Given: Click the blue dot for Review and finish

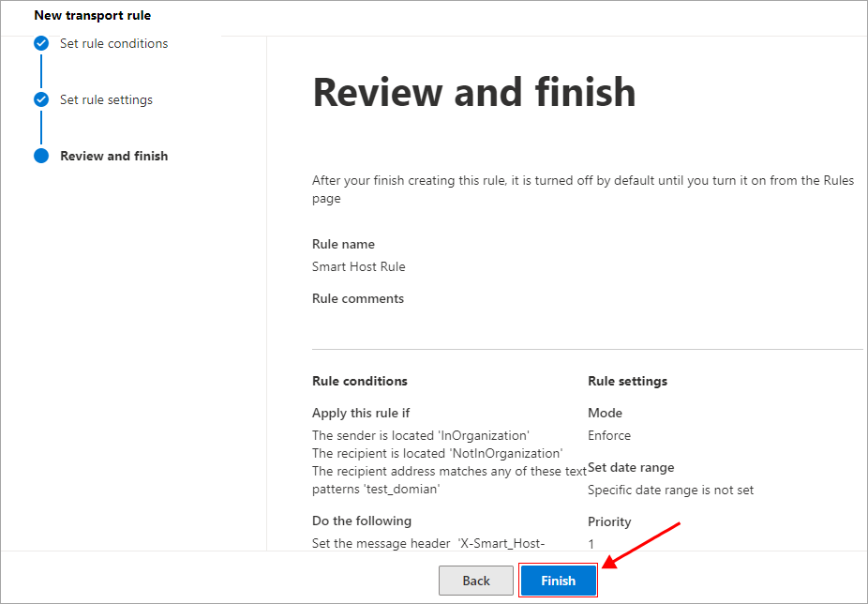Looking at the screenshot, I should 41,156.
